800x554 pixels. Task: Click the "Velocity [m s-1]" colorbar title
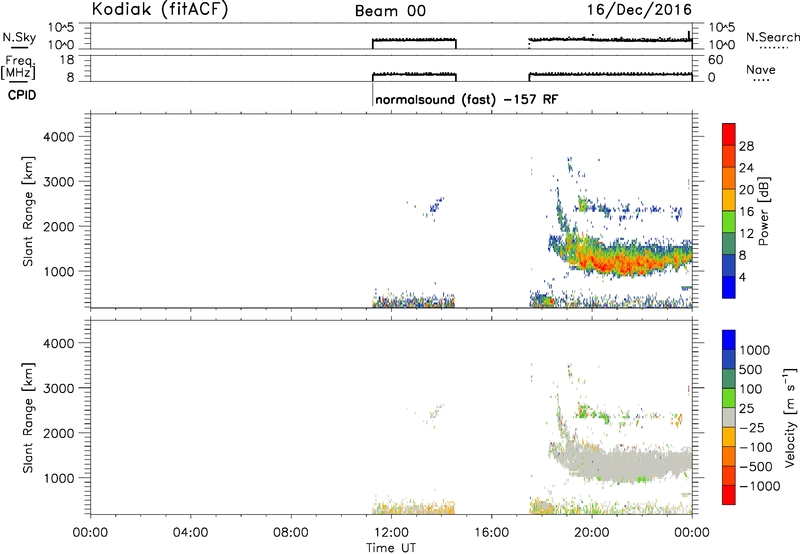pyautogui.click(x=790, y=417)
